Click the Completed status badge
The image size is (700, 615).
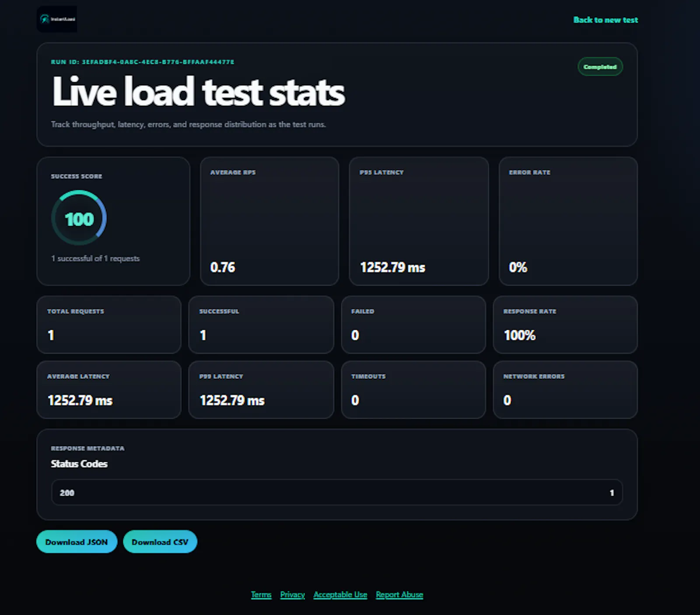(x=600, y=66)
